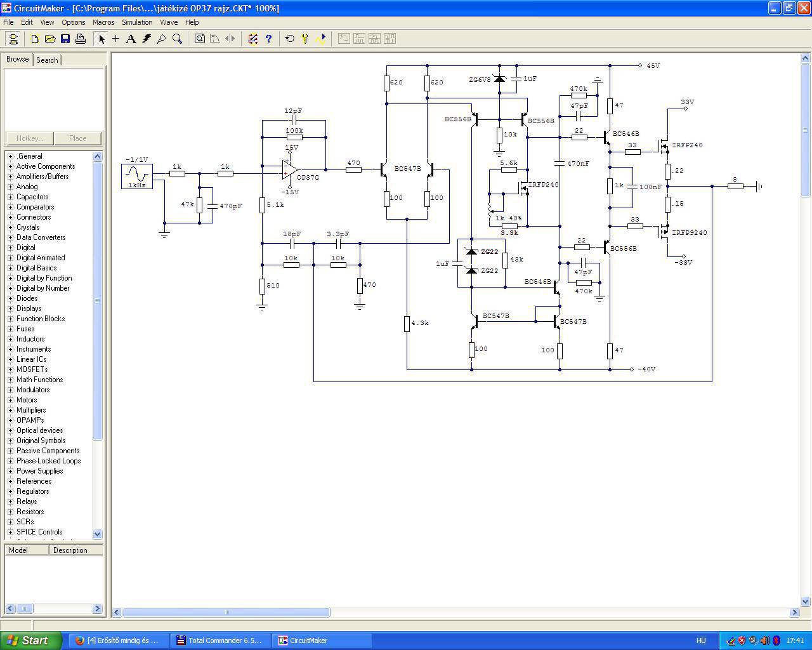Select the Probe tool
Viewport: 812px width, 650px height.
coord(162,39)
